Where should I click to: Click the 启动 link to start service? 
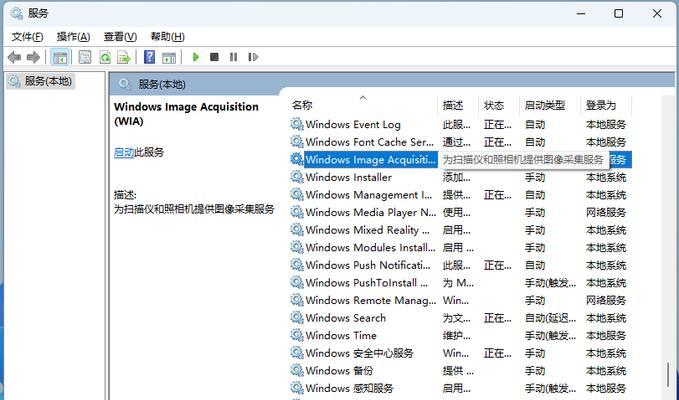coord(124,152)
